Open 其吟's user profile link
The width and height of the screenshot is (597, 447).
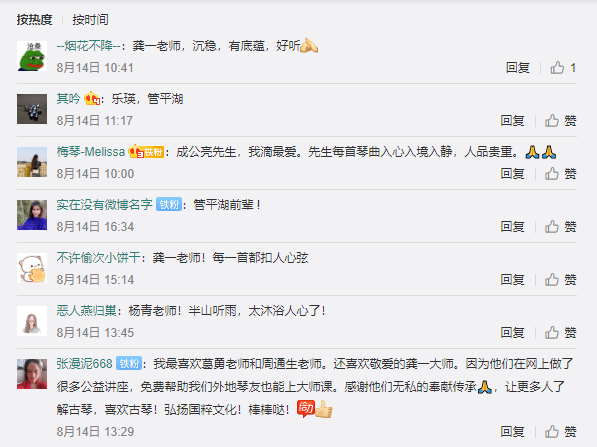68,99
